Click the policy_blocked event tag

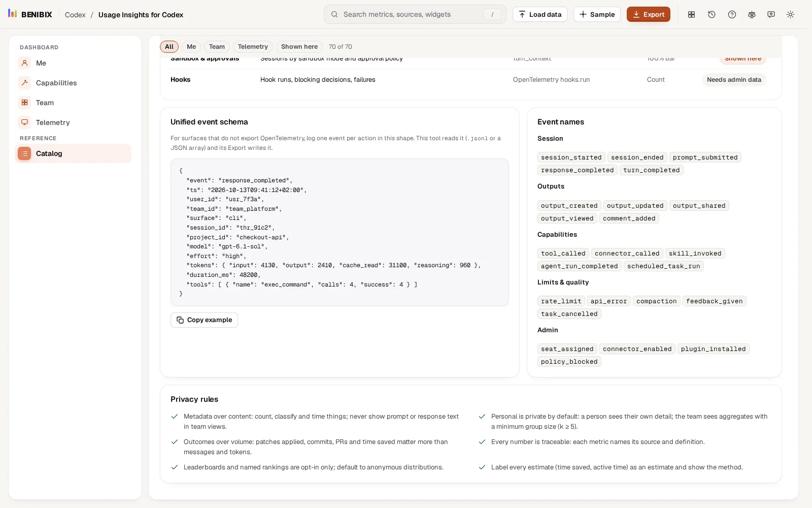click(x=569, y=362)
